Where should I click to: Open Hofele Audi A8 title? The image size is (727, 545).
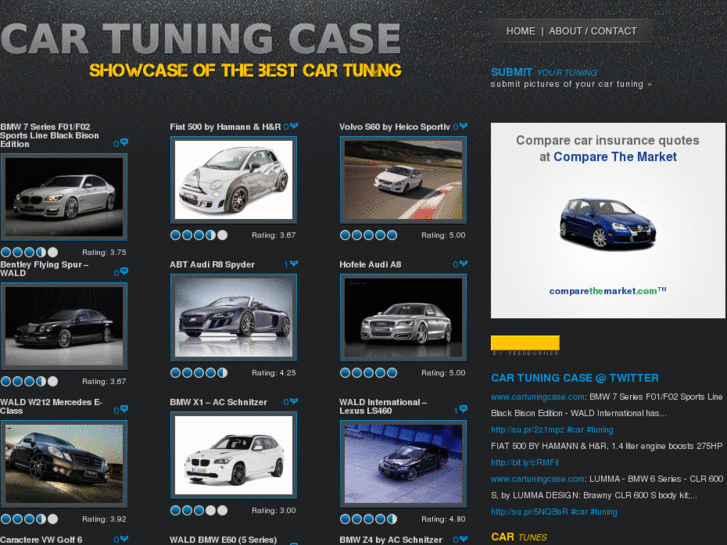pos(370,264)
